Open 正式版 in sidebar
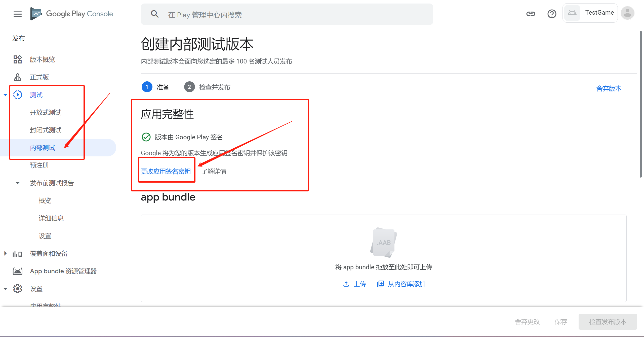The height and width of the screenshot is (337, 644). click(39, 77)
